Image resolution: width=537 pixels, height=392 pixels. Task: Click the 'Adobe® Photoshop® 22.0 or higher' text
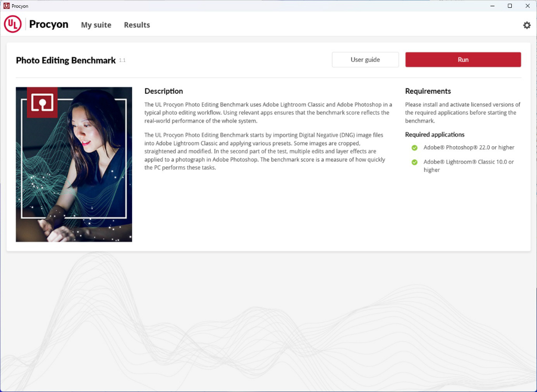point(469,148)
